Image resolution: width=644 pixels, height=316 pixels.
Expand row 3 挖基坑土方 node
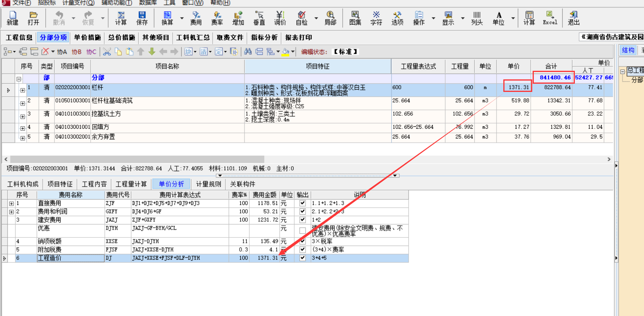click(x=23, y=117)
